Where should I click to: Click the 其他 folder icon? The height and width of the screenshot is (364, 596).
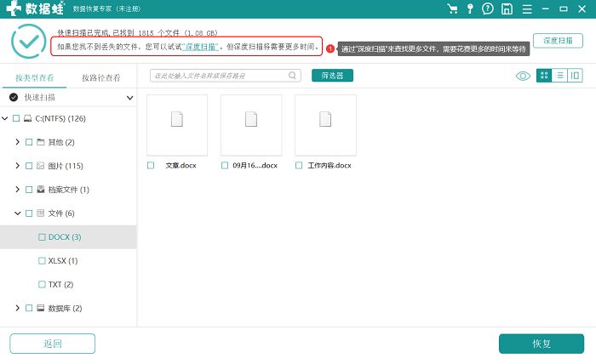click(41, 142)
